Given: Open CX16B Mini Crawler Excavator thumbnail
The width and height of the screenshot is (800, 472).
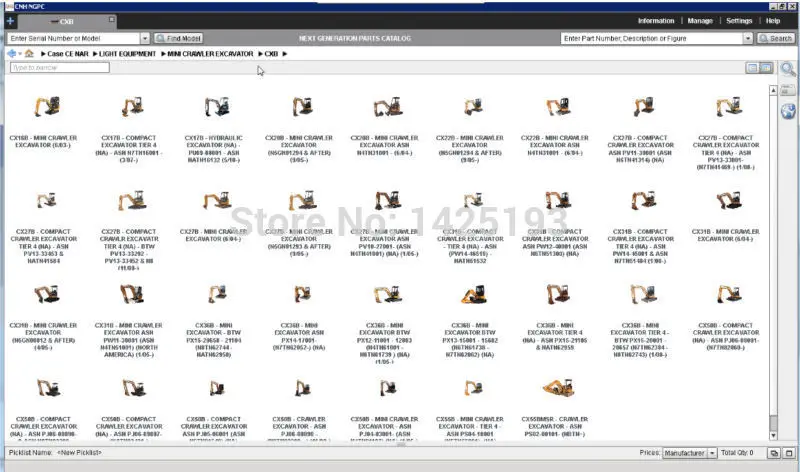Looking at the screenshot, I should point(47,106).
